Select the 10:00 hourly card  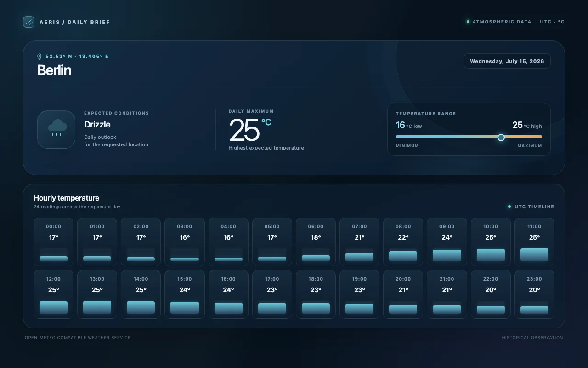[491, 242]
